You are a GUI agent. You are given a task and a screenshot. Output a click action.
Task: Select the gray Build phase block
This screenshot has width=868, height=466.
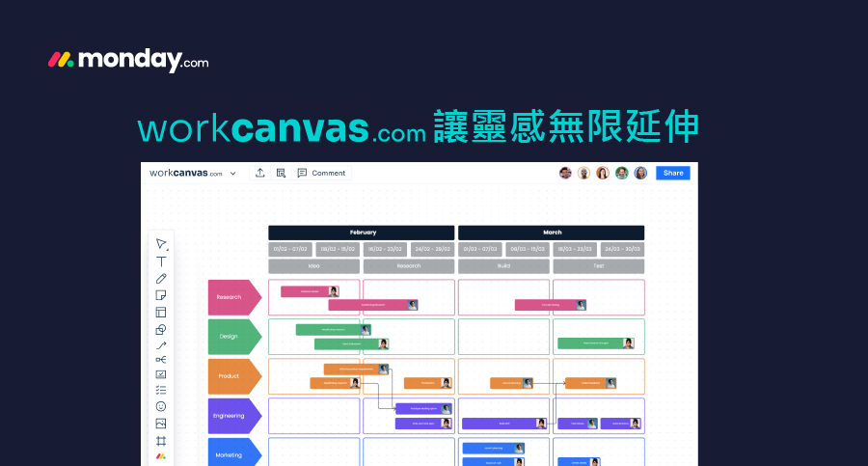click(503, 266)
